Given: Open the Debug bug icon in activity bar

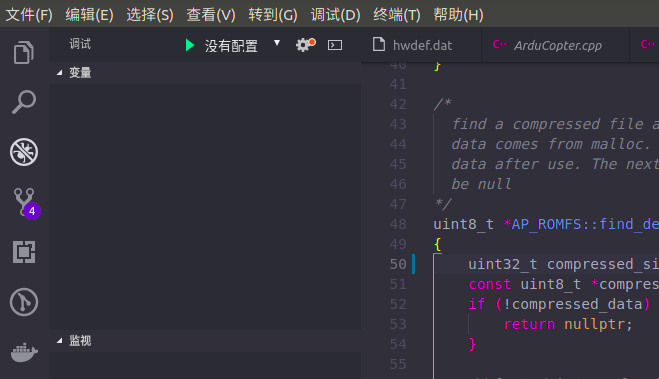Looking at the screenshot, I should [x=24, y=152].
